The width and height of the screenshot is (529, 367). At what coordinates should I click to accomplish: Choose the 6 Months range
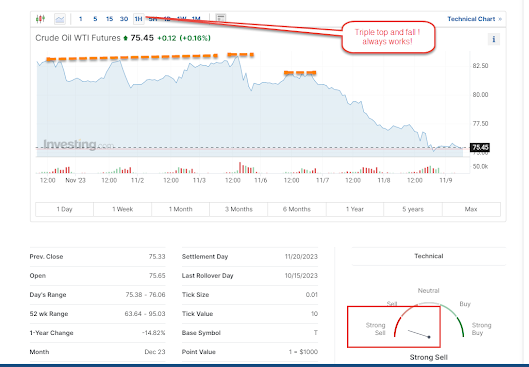tap(297, 209)
